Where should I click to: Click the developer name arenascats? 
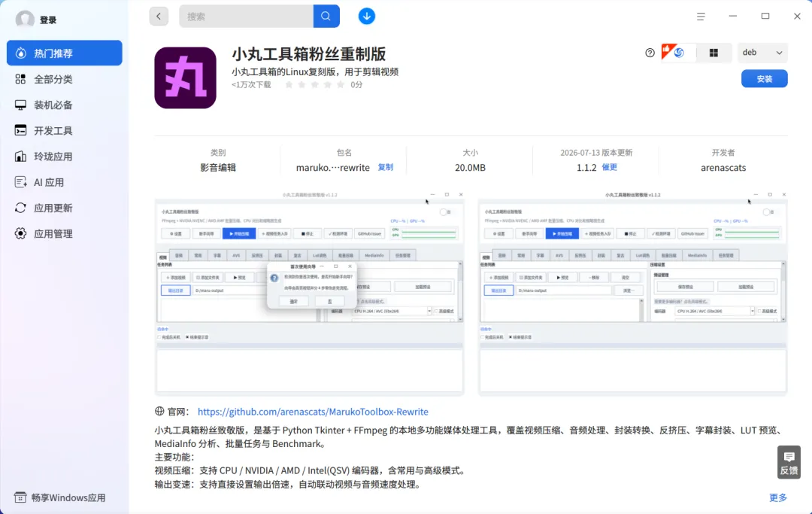[723, 167]
